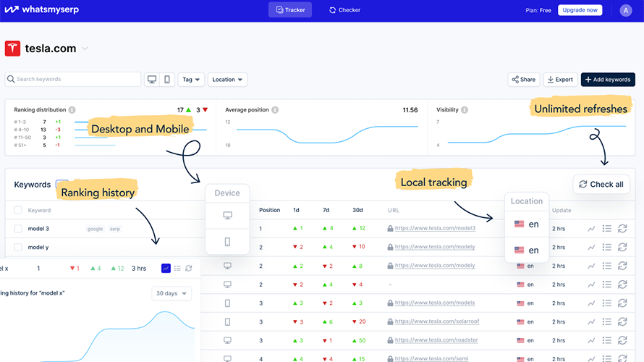Image resolution: width=644 pixels, height=362 pixels.
Task: Click the Check all button
Action: (x=601, y=184)
